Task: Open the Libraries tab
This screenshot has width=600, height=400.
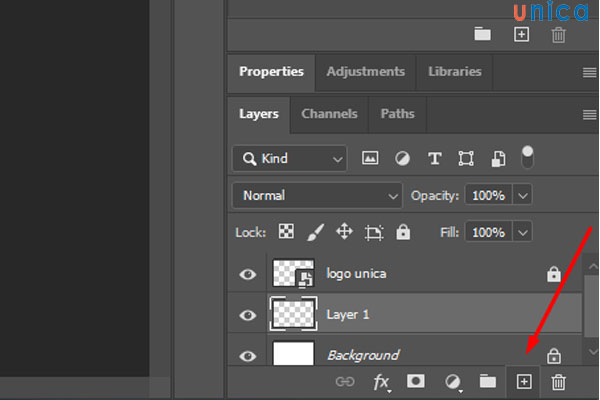Action: click(455, 72)
